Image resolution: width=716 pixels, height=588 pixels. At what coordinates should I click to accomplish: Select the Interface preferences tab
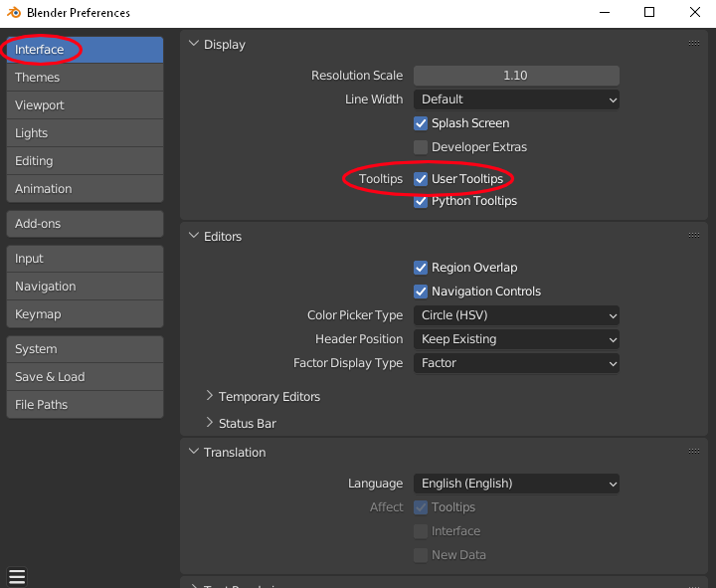[x=85, y=50]
